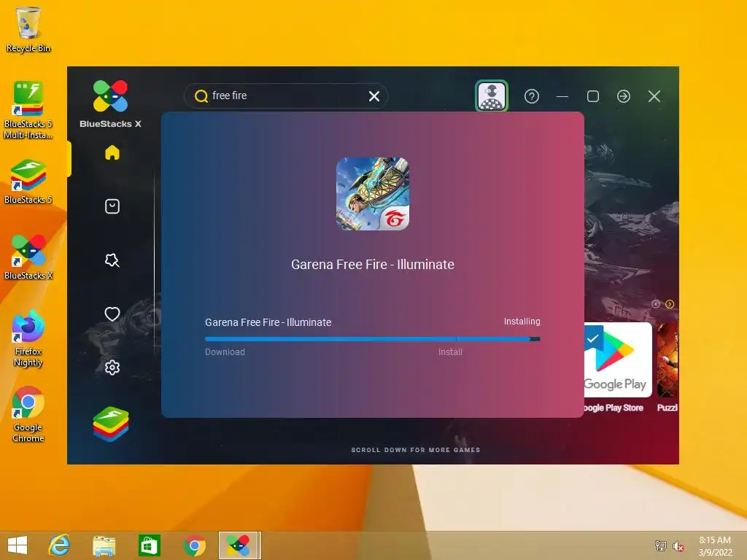Open the BlueStacks X Home tab
The height and width of the screenshot is (560, 747).
112,152
